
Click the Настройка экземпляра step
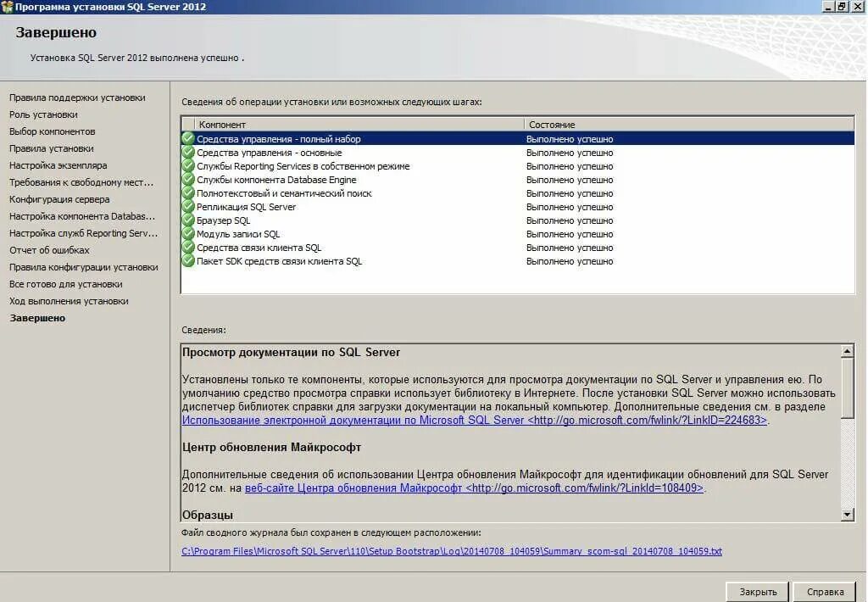(58, 165)
